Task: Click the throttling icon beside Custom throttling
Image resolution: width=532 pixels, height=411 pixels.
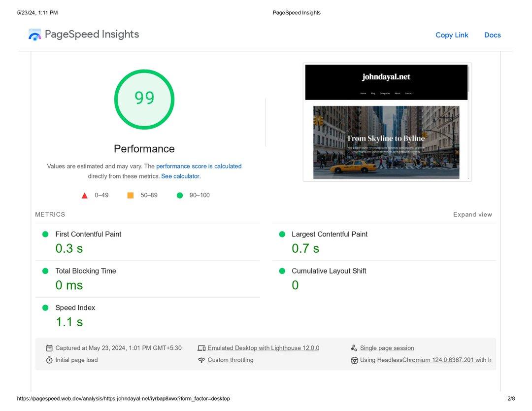Action: point(201,360)
